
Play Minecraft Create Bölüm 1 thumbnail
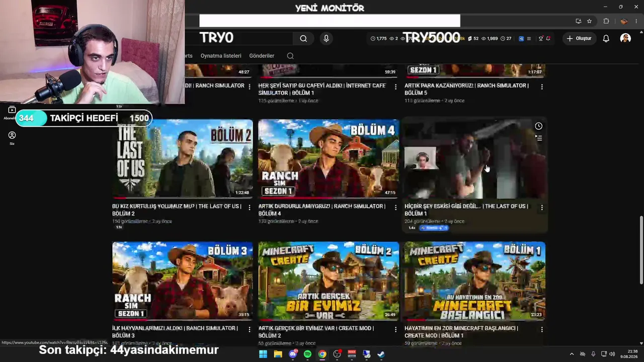click(x=475, y=281)
